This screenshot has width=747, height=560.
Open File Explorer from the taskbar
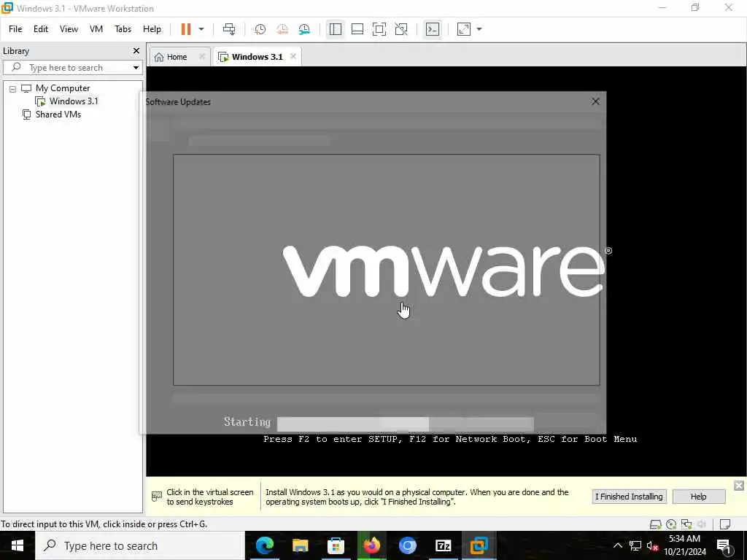pyautogui.click(x=300, y=545)
